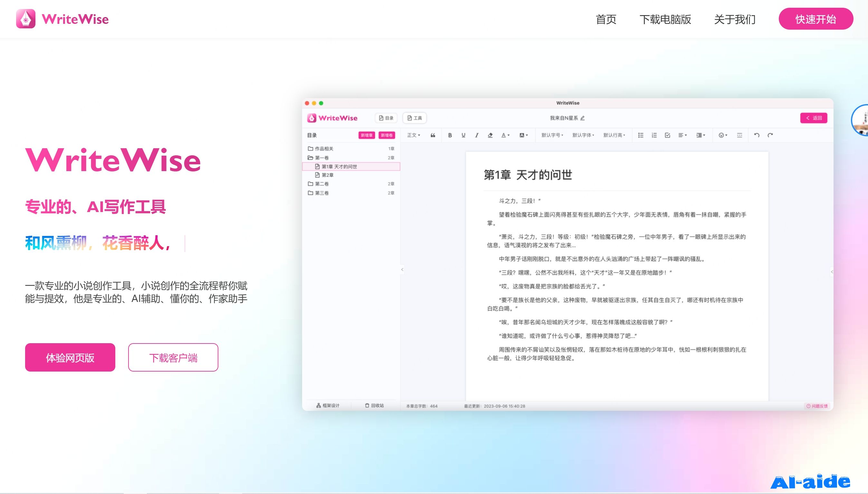Click the green maximize dot of editor window
The image size is (868, 494).
[321, 103]
